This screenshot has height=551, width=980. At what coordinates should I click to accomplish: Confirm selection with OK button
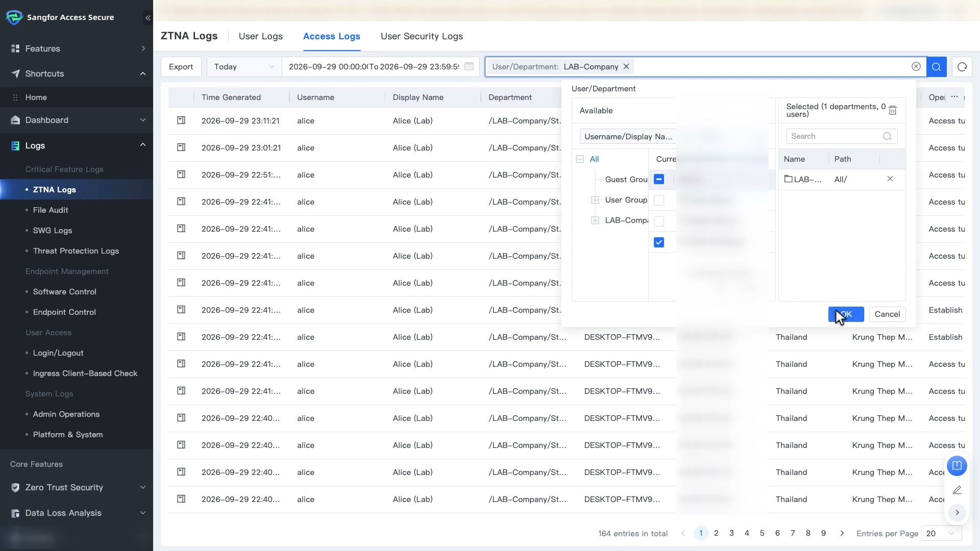(846, 314)
